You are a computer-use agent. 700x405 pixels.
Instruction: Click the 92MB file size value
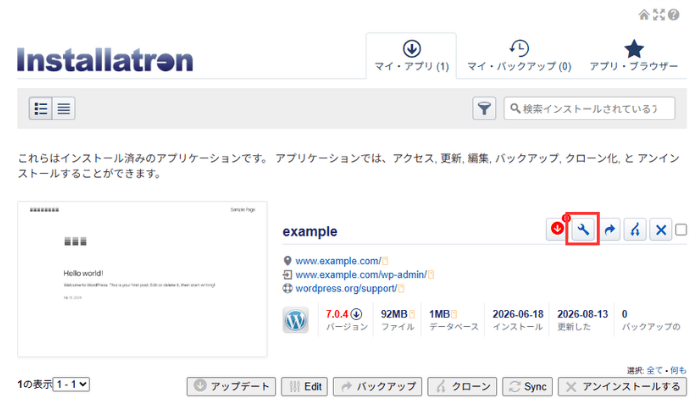[394, 314]
